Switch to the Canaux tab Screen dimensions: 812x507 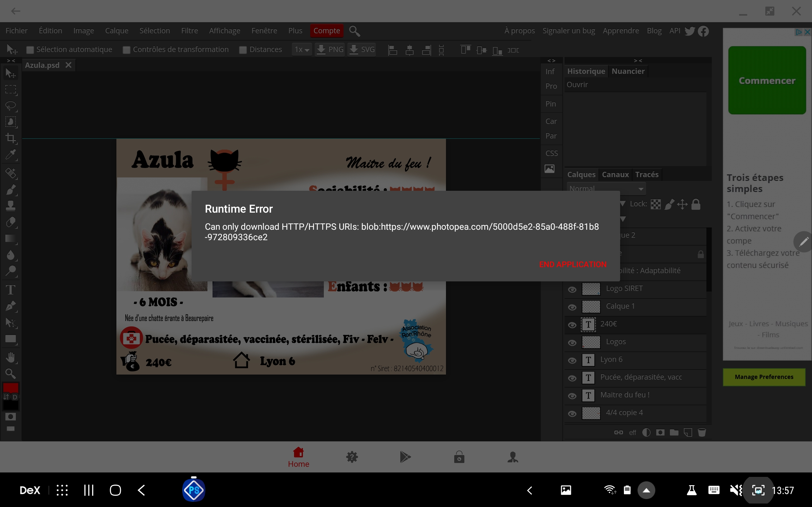[x=615, y=174]
